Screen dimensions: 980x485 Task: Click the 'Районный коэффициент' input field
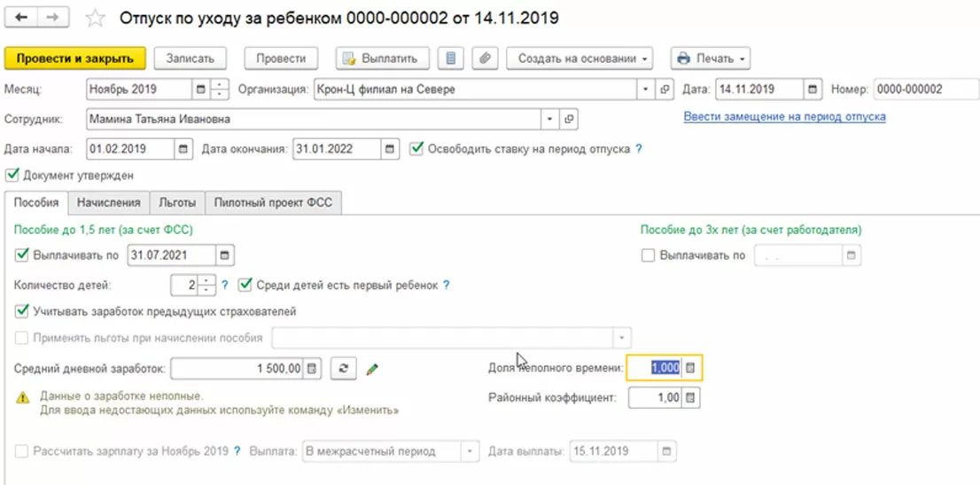point(656,398)
